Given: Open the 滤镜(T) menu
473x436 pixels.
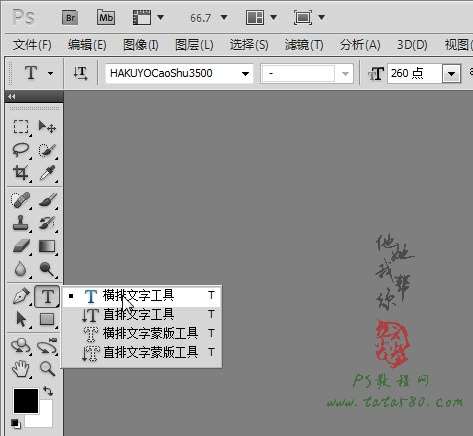Looking at the screenshot, I should 304,45.
